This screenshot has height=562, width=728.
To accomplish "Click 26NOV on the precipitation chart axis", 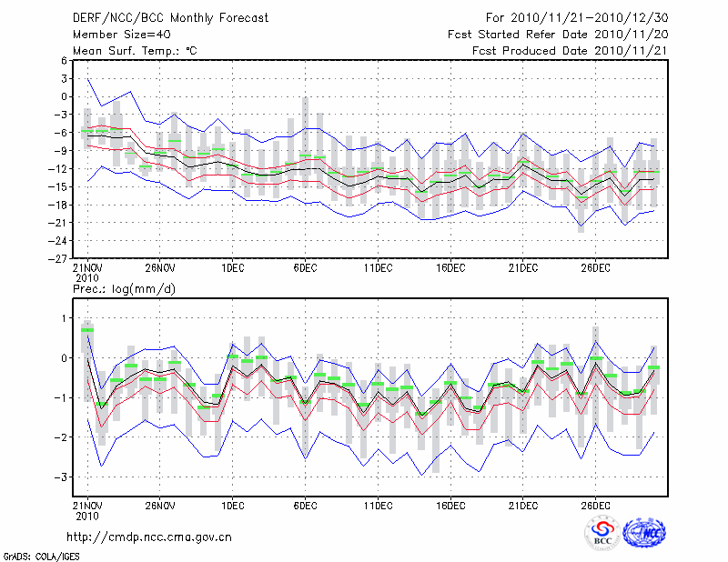I will [x=159, y=505].
